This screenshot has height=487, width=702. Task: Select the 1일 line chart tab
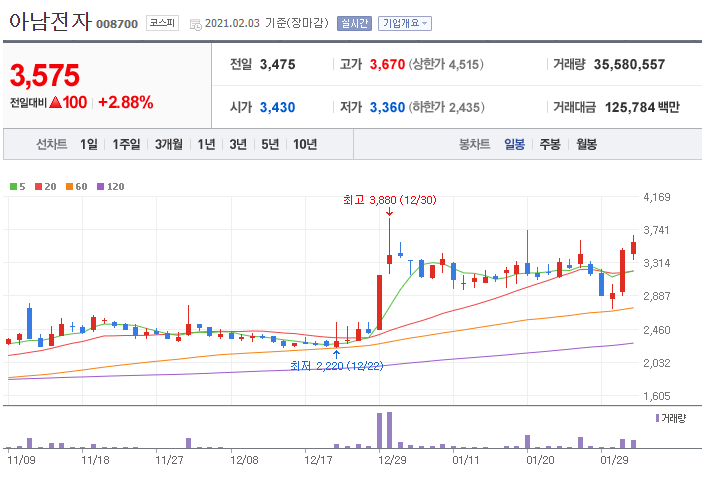point(89,144)
